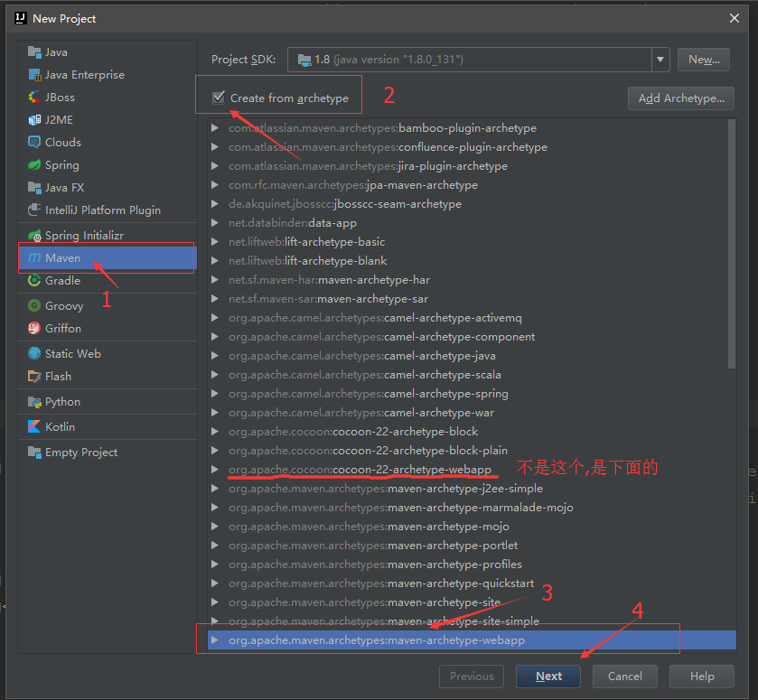Image resolution: width=758 pixels, height=700 pixels.
Task: Select Static Web project type label
Action: pyautogui.click(x=73, y=353)
